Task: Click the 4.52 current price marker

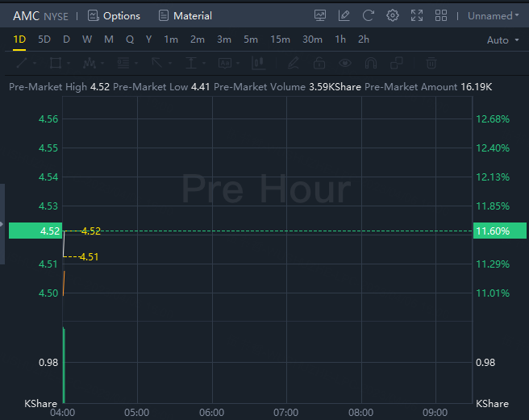Action: pyautogui.click(x=35, y=231)
